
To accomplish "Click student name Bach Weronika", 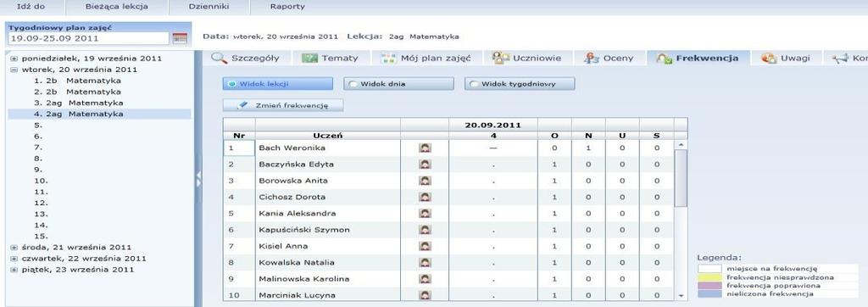I will 292,148.
